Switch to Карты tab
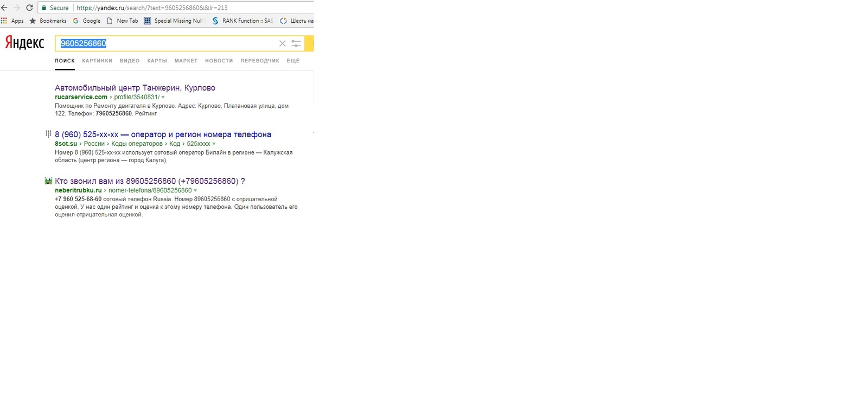Viewport: 868px width, 418px height. point(157,61)
